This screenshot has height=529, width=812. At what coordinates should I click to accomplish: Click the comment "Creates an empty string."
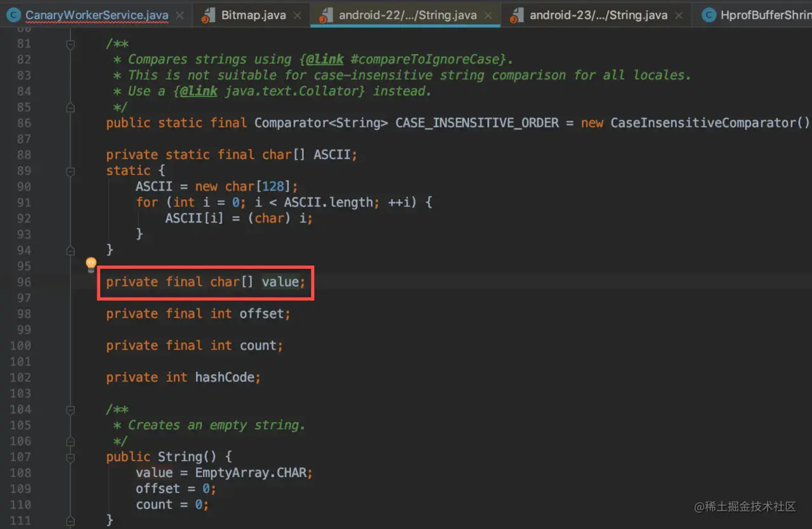click(217, 425)
